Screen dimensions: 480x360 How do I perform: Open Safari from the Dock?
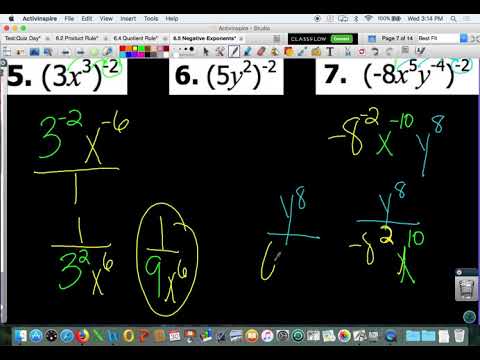(67, 336)
